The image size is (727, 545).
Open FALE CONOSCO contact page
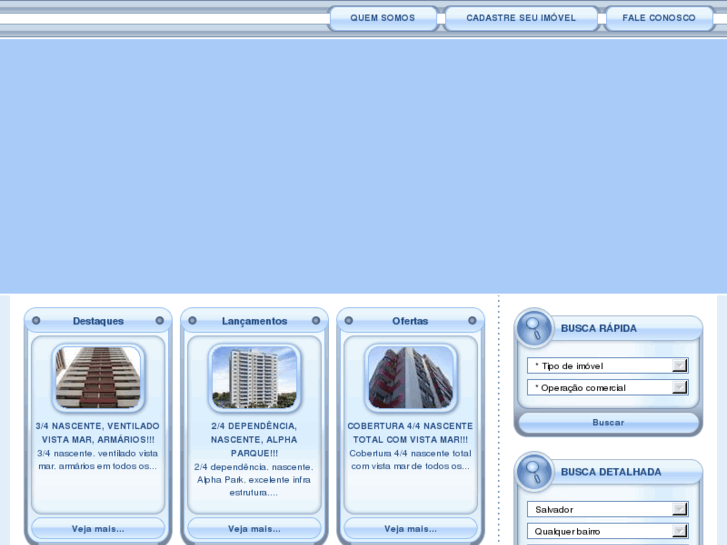[659, 18]
